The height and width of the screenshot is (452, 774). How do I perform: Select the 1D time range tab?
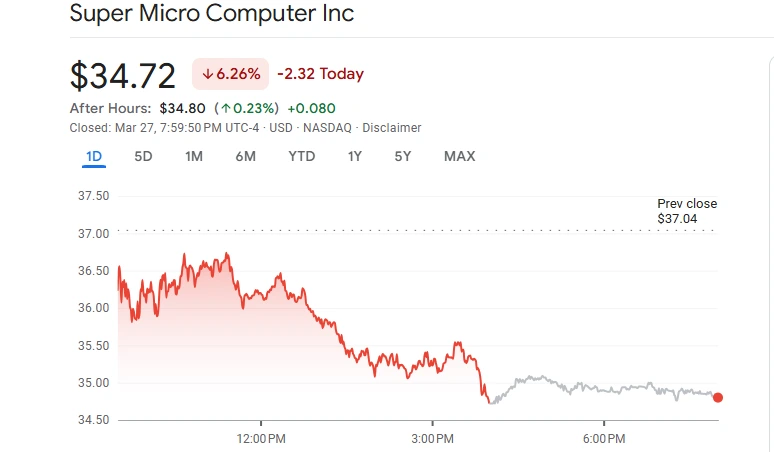click(x=94, y=156)
